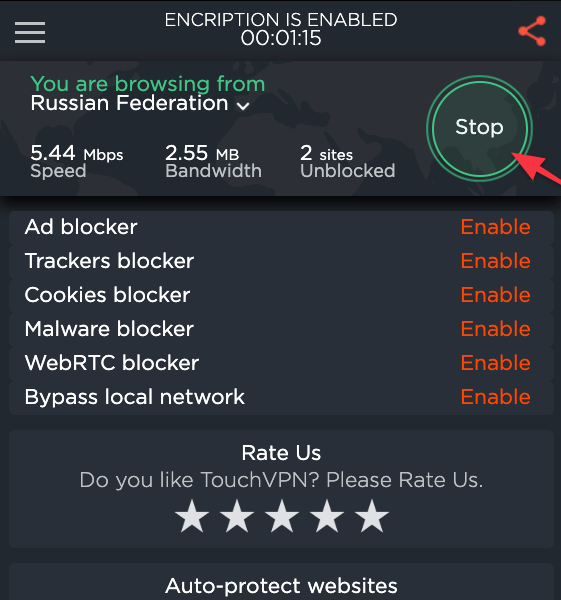Enable the Malware blocker
Image resolution: width=561 pixels, height=600 pixels.
(496, 329)
